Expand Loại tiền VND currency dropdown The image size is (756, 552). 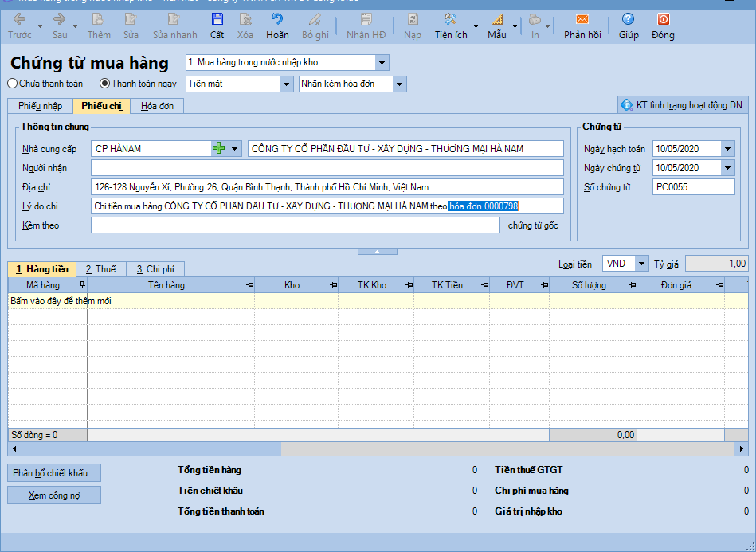641,264
